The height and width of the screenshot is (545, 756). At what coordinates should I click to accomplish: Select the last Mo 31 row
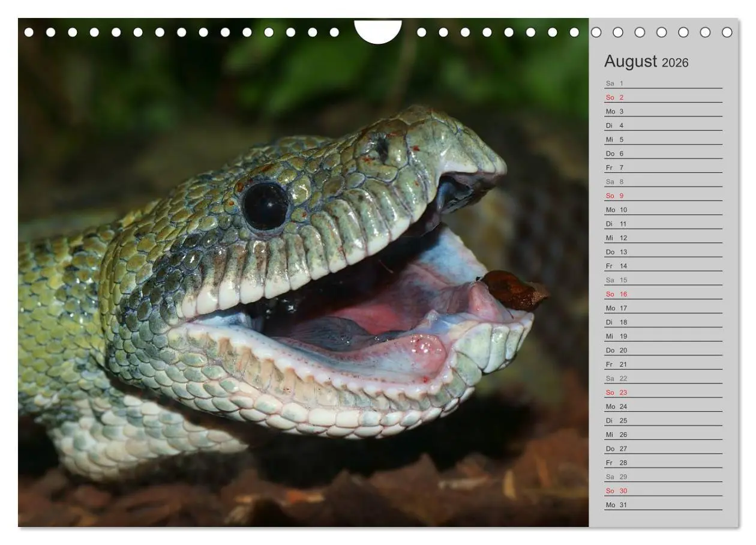[x=664, y=505]
